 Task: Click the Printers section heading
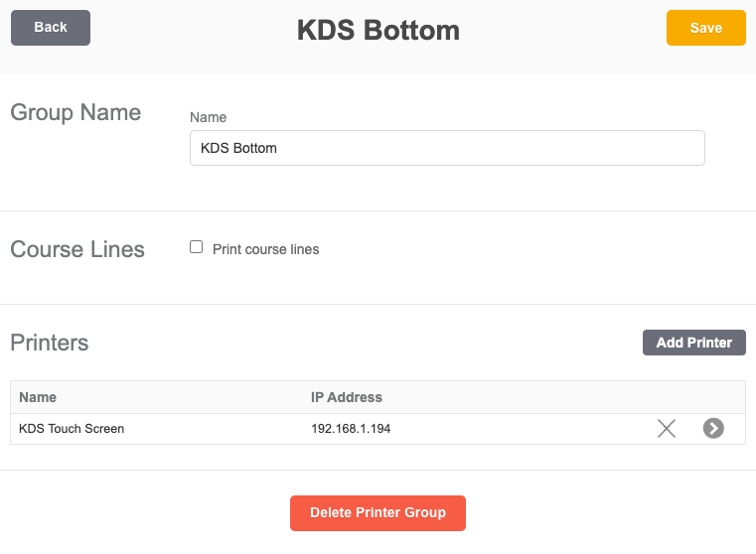pos(50,343)
